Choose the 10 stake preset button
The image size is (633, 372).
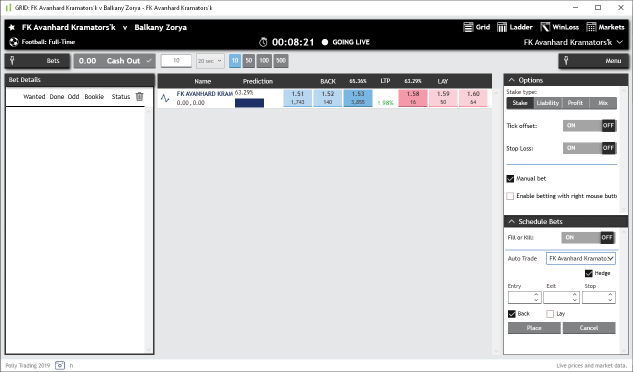click(x=235, y=61)
